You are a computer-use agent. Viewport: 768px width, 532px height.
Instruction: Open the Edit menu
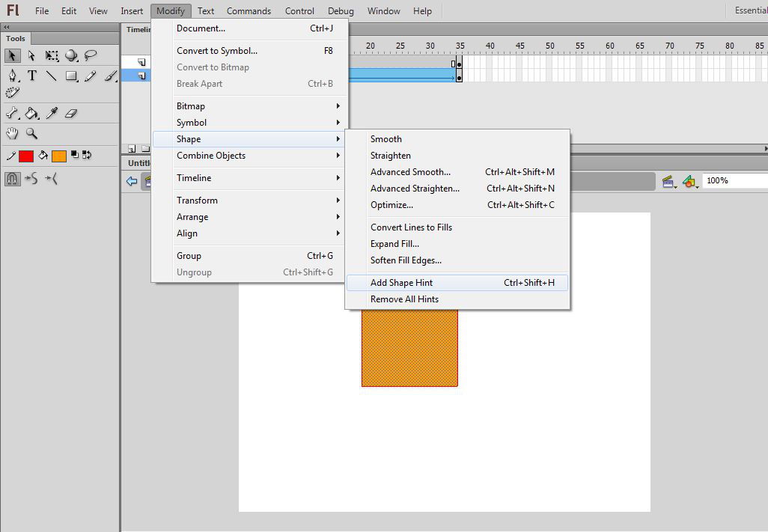(69, 10)
